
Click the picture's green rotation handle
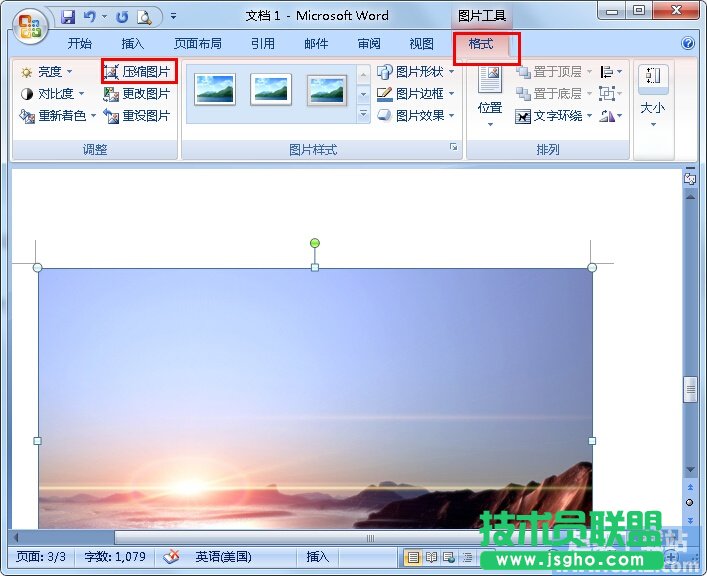pos(315,243)
